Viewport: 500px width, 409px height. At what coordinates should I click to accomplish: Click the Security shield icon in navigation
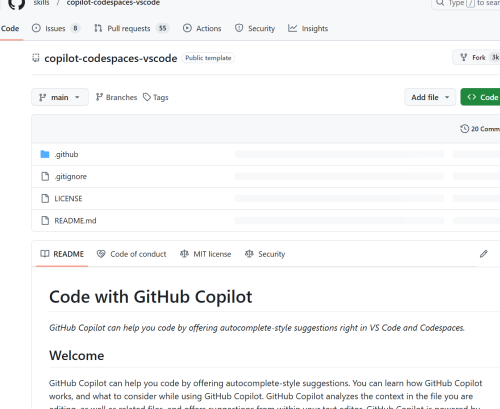click(239, 28)
